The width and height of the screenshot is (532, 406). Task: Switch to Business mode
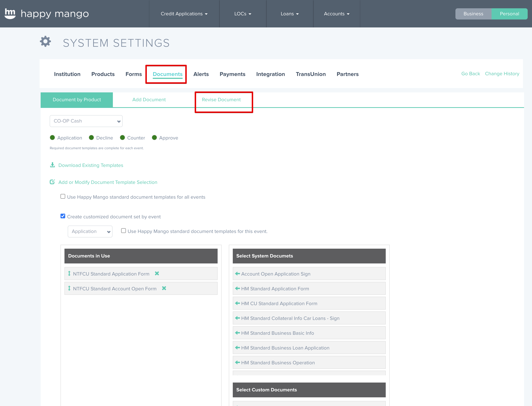point(473,14)
